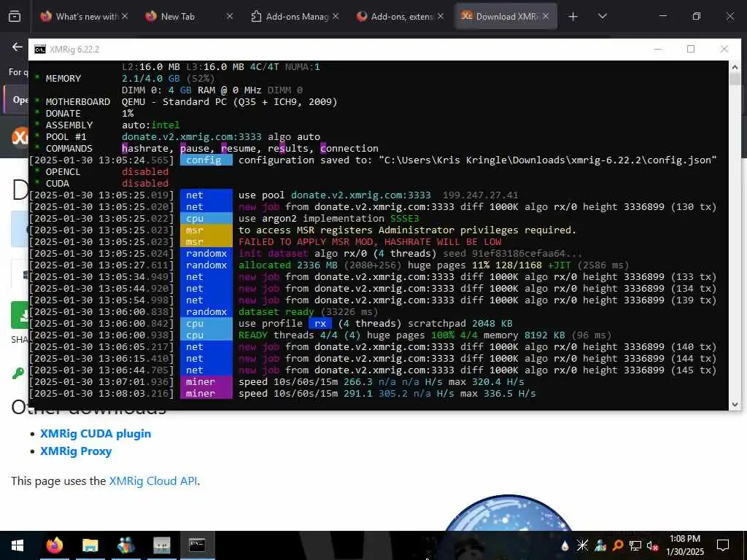Select the Download XMRig tab
The image size is (747, 560).
click(x=499, y=17)
